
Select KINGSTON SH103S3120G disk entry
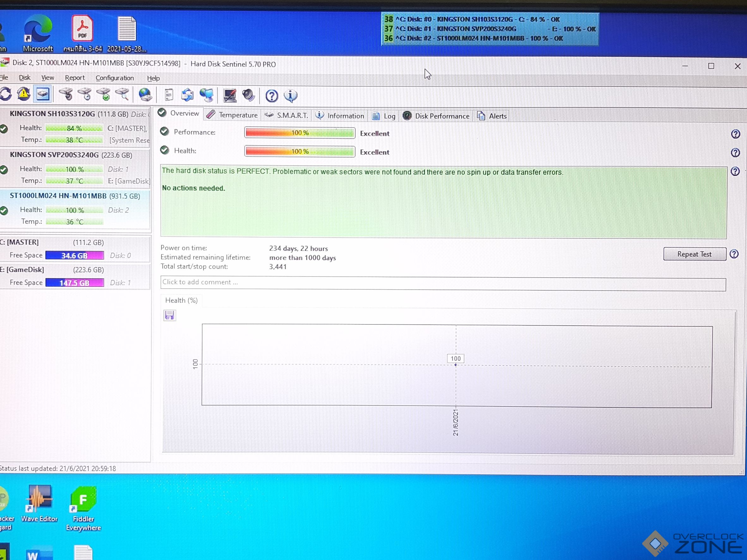pyautogui.click(x=52, y=114)
